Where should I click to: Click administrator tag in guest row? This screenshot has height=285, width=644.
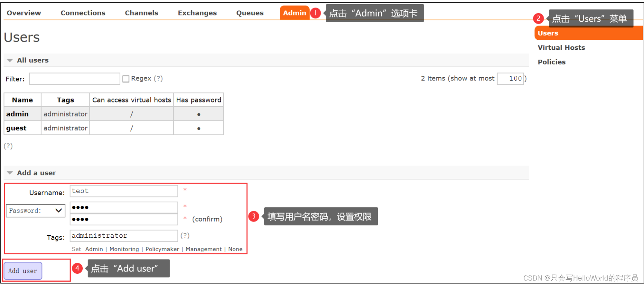coord(65,128)
